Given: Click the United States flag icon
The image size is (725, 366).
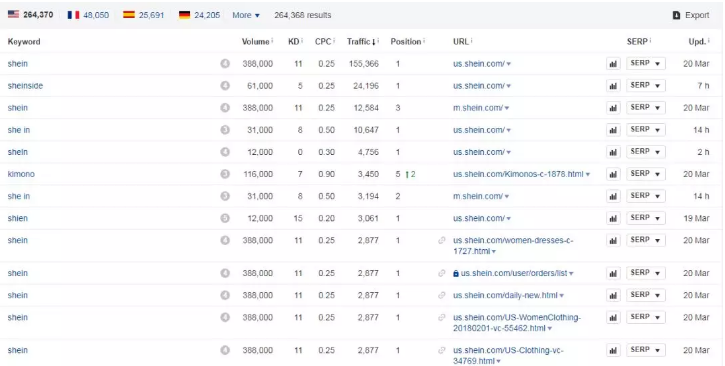Looking at the screenshot, I should pyautogui.click(x=13, y=14).
